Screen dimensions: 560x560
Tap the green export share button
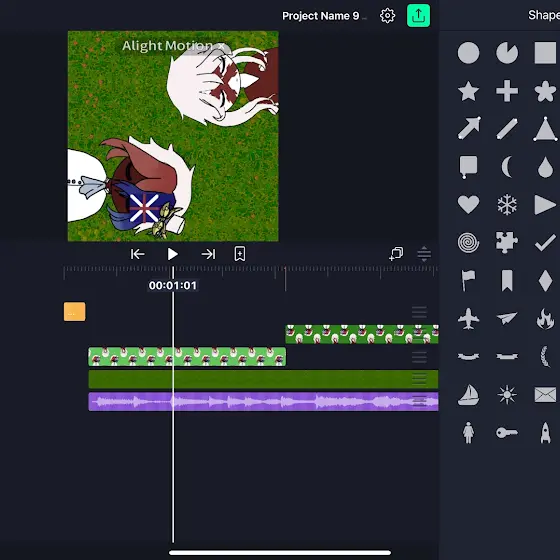(x=418, y=16)
